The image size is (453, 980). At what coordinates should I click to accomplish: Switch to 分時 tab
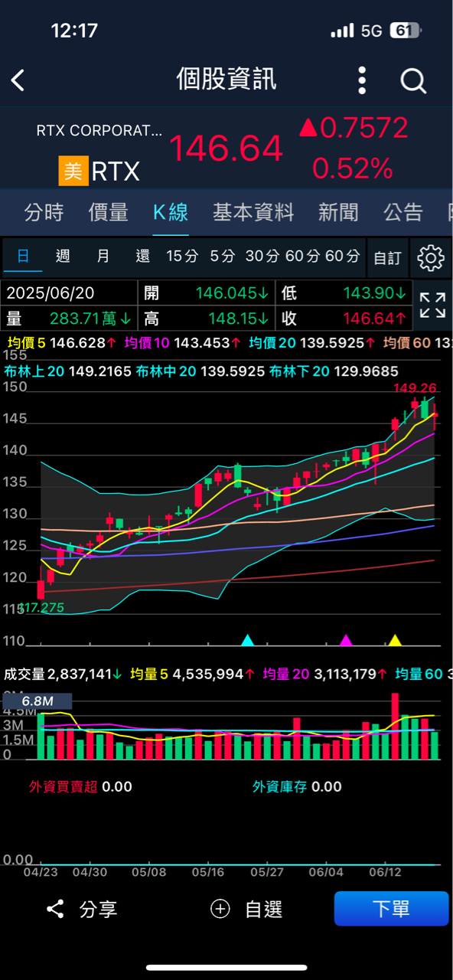coord(44,212)
